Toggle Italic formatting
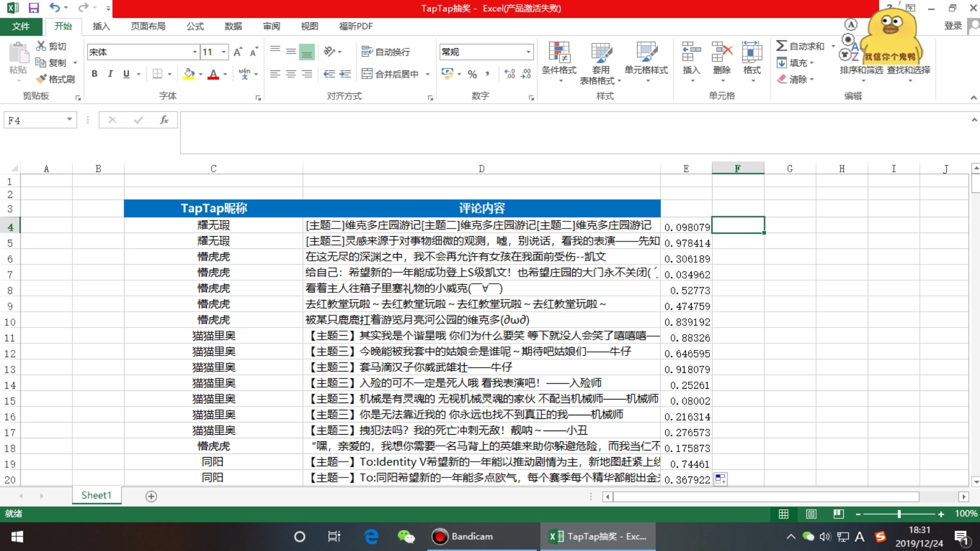The width and height of the screenshot is (980, 551). [110, 74]
